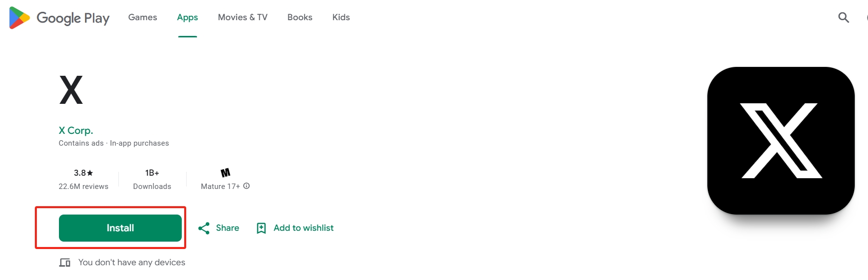Viewport: 868px width, 280px height.
Task: Select the Apps tab
Action: [187, 17]
